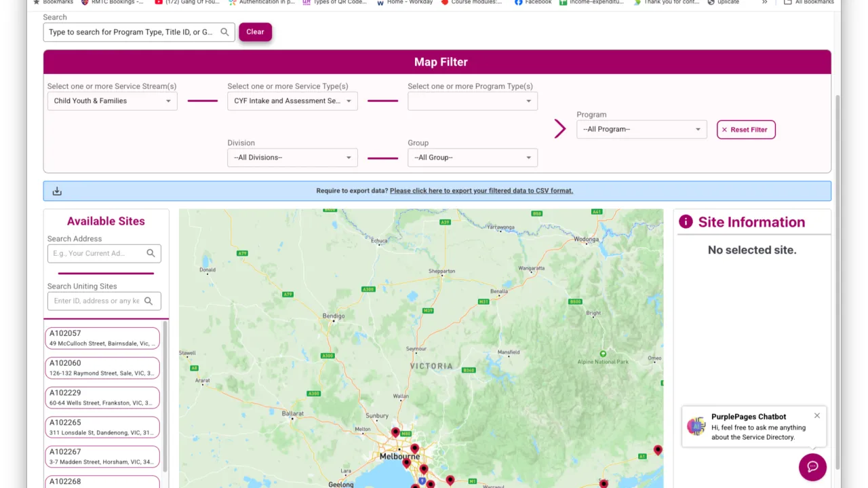868x488 pixels.
Task: Select site A102265 on Lonsdale St, Dandenong
Action: 102,427
